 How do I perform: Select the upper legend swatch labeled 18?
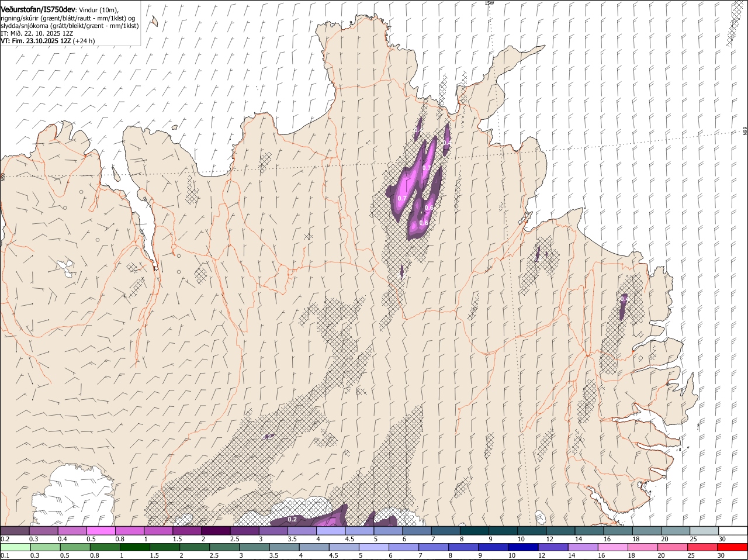point(646,531)
